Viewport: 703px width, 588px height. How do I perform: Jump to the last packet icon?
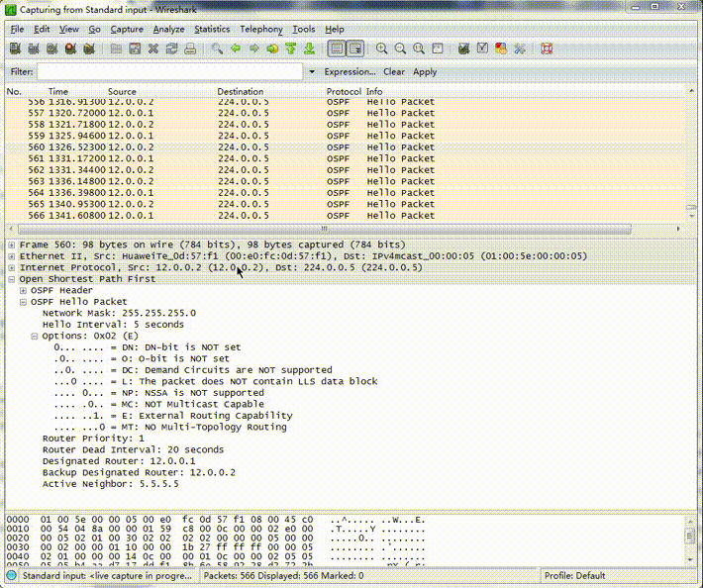point(309,49)
